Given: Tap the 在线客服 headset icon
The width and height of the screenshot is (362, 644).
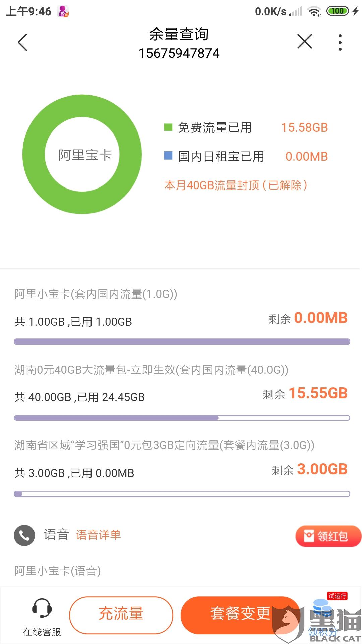Looking at the screenshot, I should point(42,608).
